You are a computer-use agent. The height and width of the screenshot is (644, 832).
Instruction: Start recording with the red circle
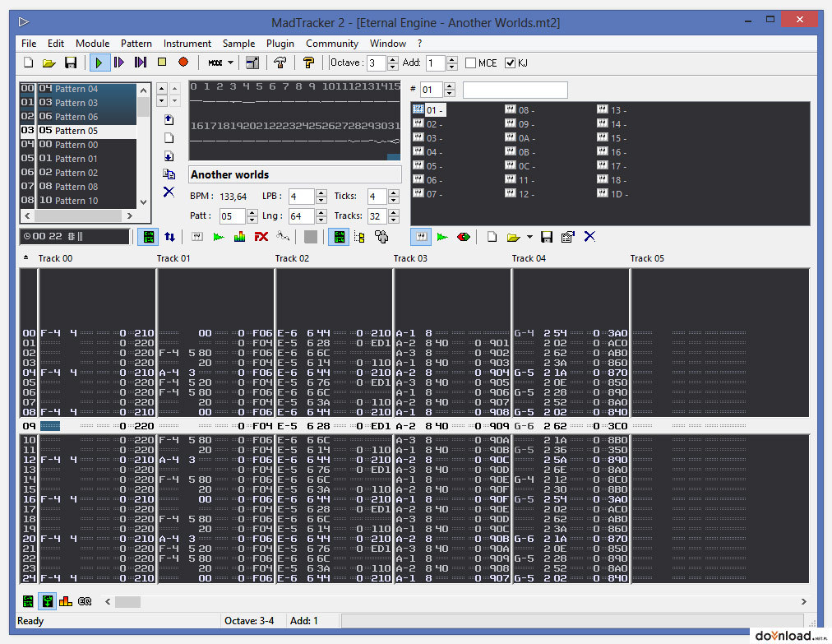183,63
